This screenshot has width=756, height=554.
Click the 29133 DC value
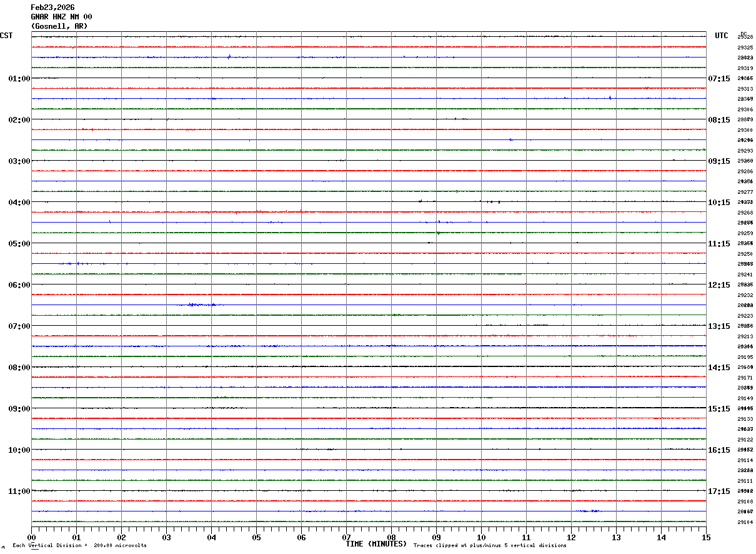tap(745, 419)
